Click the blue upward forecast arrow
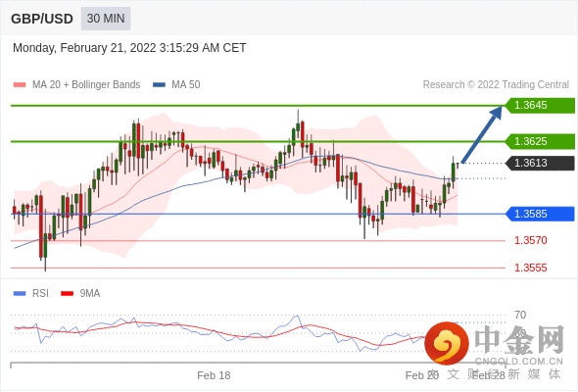 click(x=482, y=134)
